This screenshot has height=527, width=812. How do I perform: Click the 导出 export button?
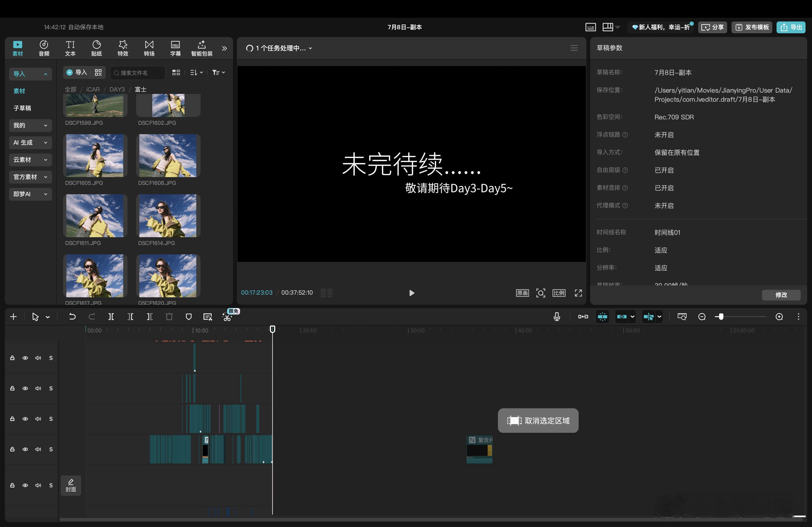(x=791, y=27)
